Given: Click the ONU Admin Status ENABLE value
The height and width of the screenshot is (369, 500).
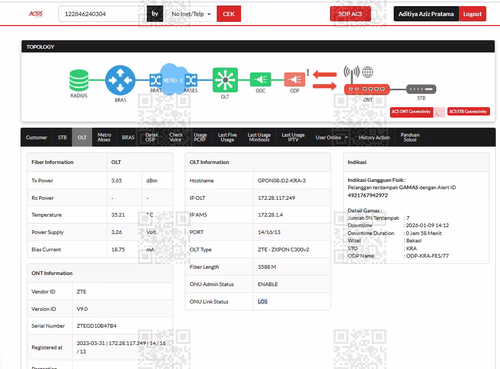Looking at the screenshot, I should (268, 284).
